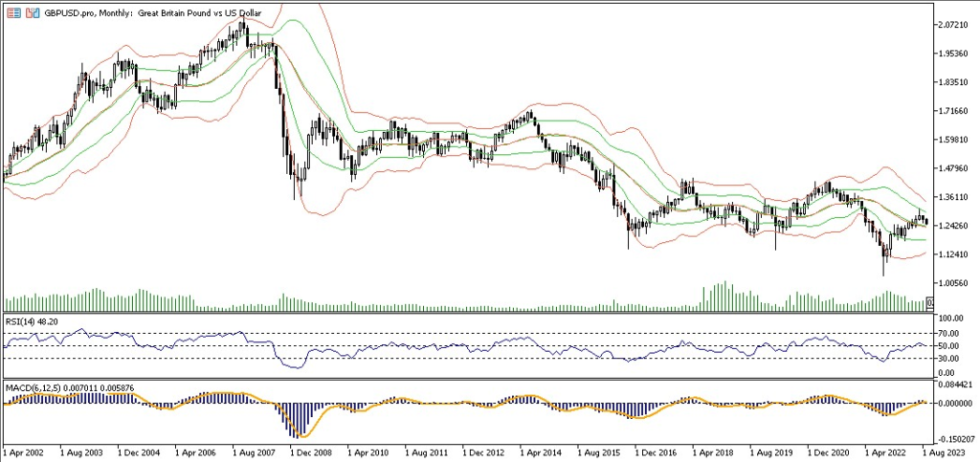Select the RSI(14) 48.20 indicator label
The height and width of the screenshot is (462, 980).
30,322
